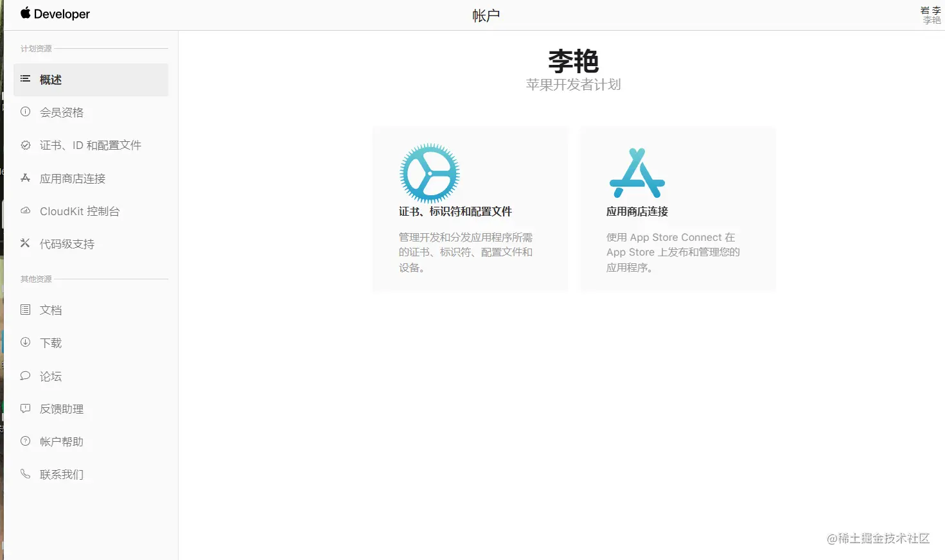This screenshot has width=945, height=560.
Task: Click the question mark icon for 帐户帮助
Action: tap(25, 441)
